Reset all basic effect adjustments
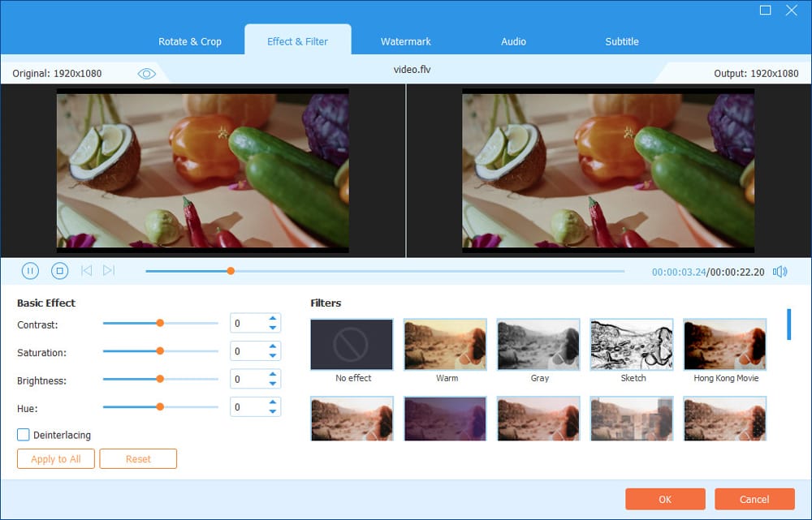The height and width of the screenshot is (520, 812). [138, 458]
